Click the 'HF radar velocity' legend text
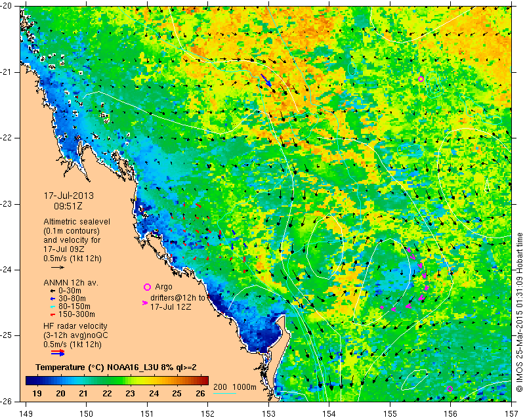The height and width of the screenshot is (420, 525). pyautogui.click(x=75, y=326)
